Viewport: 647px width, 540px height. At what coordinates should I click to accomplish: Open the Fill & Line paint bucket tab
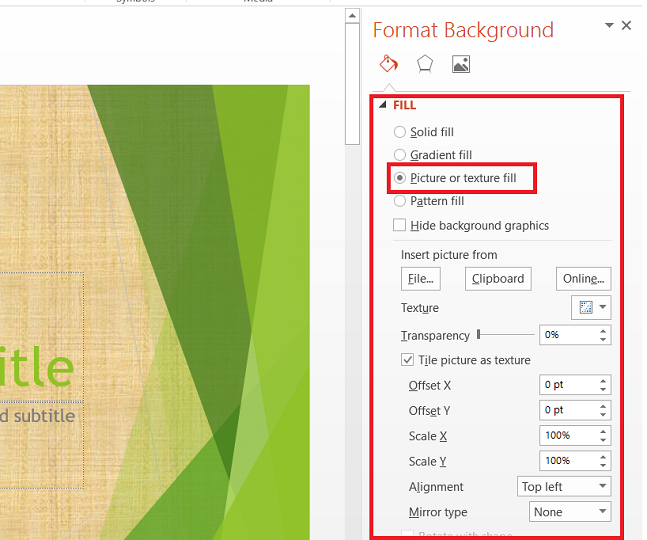tap(388, 64)
